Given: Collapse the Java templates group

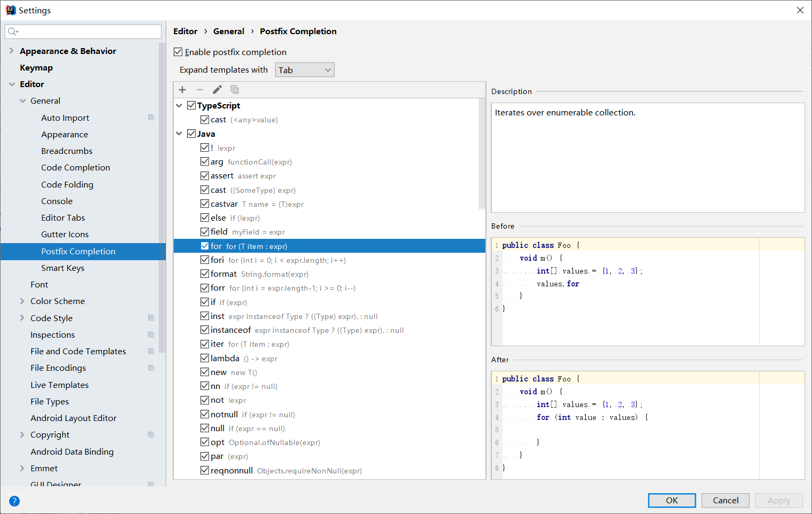Looking at the screenshot, I should (x=179, y=134).
